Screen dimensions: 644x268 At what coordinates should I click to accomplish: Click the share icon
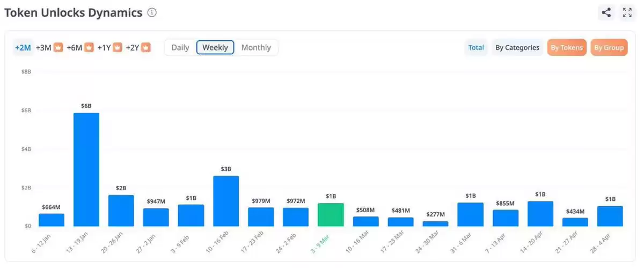606,12
